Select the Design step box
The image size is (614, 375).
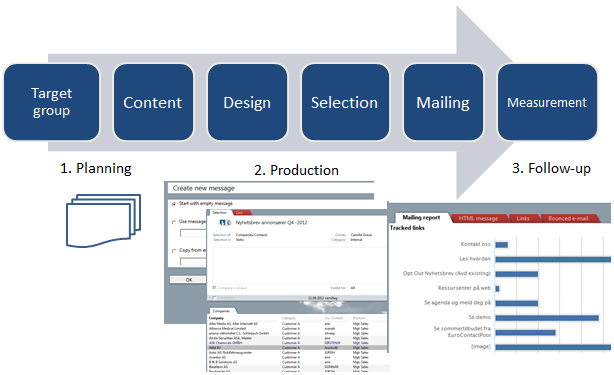coord(247,102)
